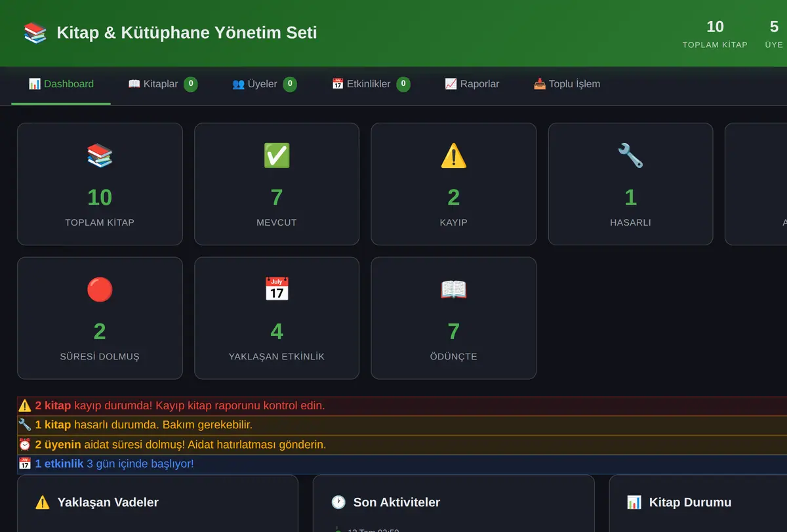Click the "Son Aktiviteler" panel heading
The width and height of the screenshot is (787, 532).
[x=397, y=502]
